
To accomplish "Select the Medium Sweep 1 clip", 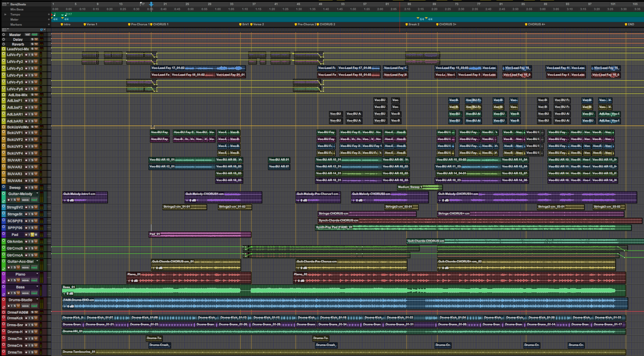I will 420,187.
